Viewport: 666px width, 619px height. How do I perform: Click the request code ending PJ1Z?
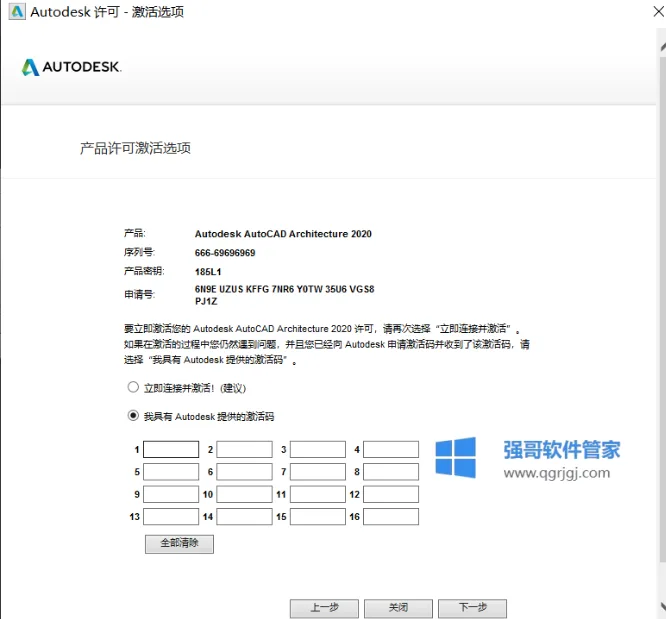206,301
